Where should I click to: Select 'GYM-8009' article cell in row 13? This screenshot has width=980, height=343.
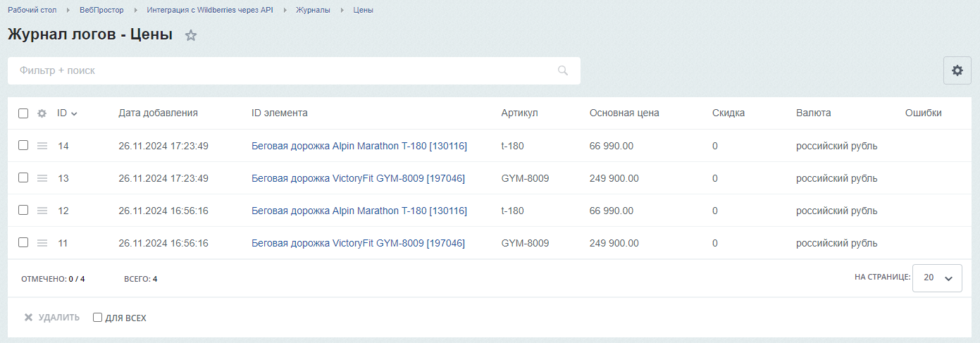tap(525, 178)
